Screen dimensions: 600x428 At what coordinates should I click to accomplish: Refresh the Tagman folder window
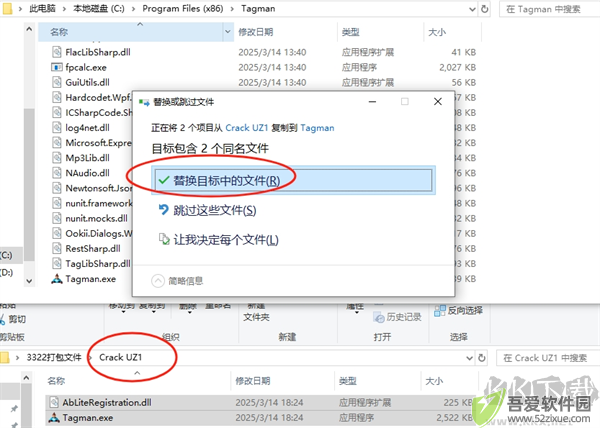pos(484,9)
